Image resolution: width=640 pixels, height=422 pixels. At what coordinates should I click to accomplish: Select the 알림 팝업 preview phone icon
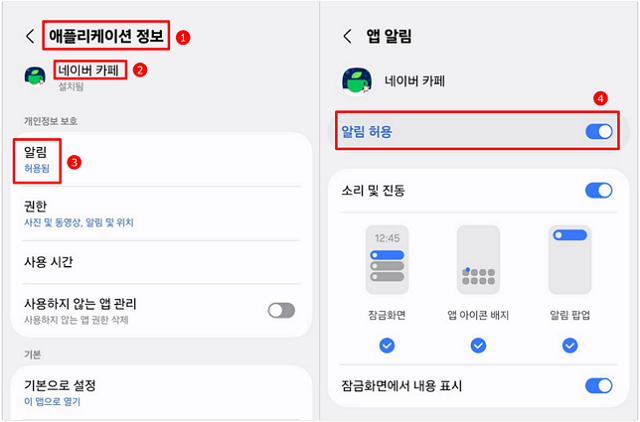pos(570,260)
